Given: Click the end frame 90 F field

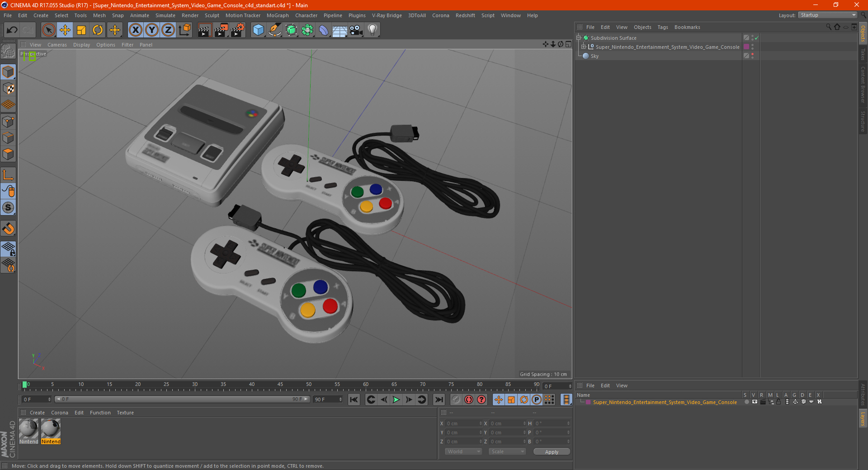Looking at the screenshot, I should pos(328,399).
